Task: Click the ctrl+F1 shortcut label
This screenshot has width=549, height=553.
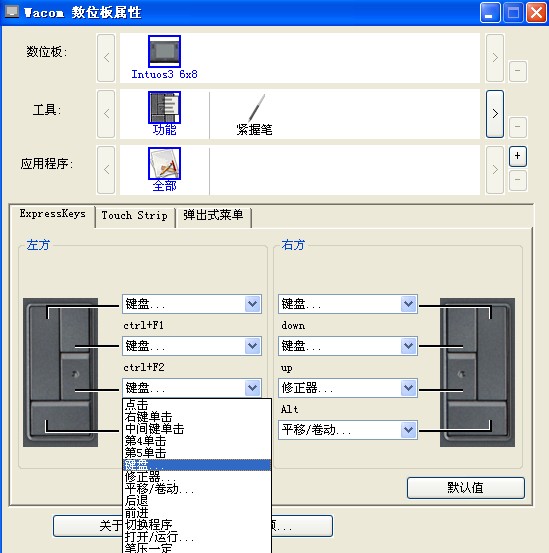Action: (144, 325)
